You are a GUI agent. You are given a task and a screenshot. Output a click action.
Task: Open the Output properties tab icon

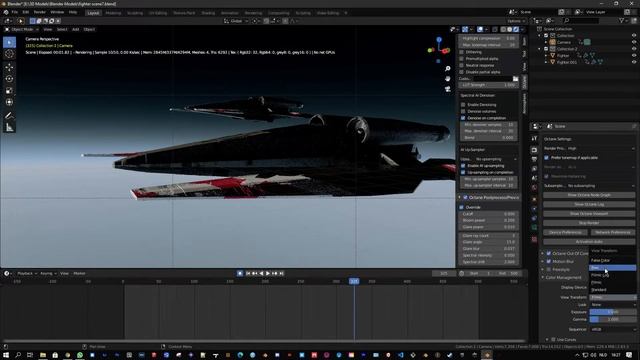(x=534, y=159)
